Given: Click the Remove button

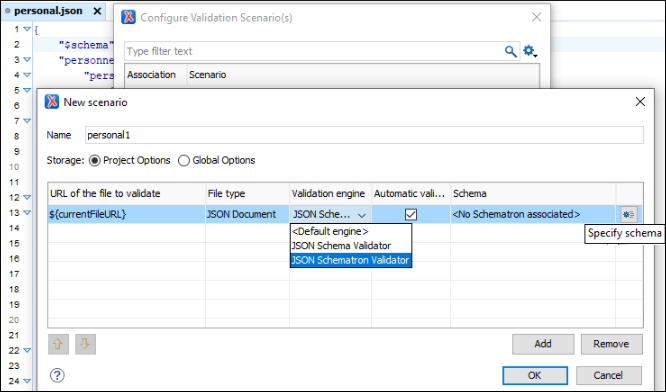Looking at the screenshot, I should point(611,344).
